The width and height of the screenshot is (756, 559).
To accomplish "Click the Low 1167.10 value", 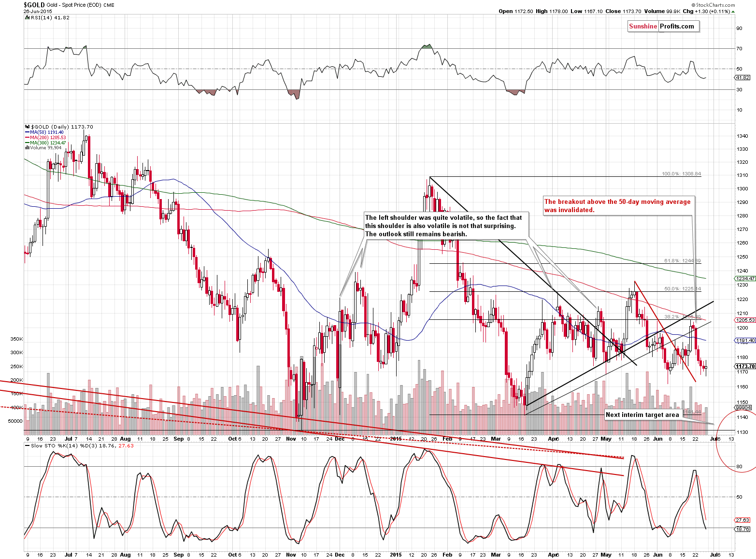I will tap(586, 11).
